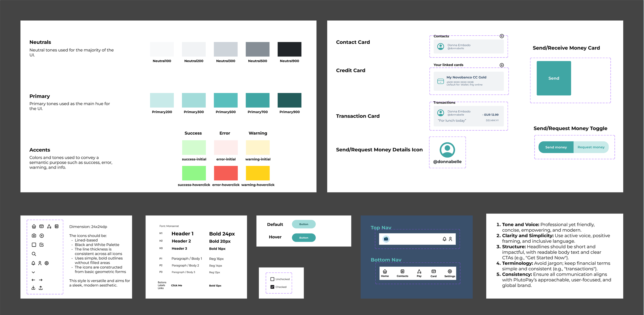Click the Hover state Button
Image resolution: width=644 pixels, height=315 pixels.
pos(304,238)
